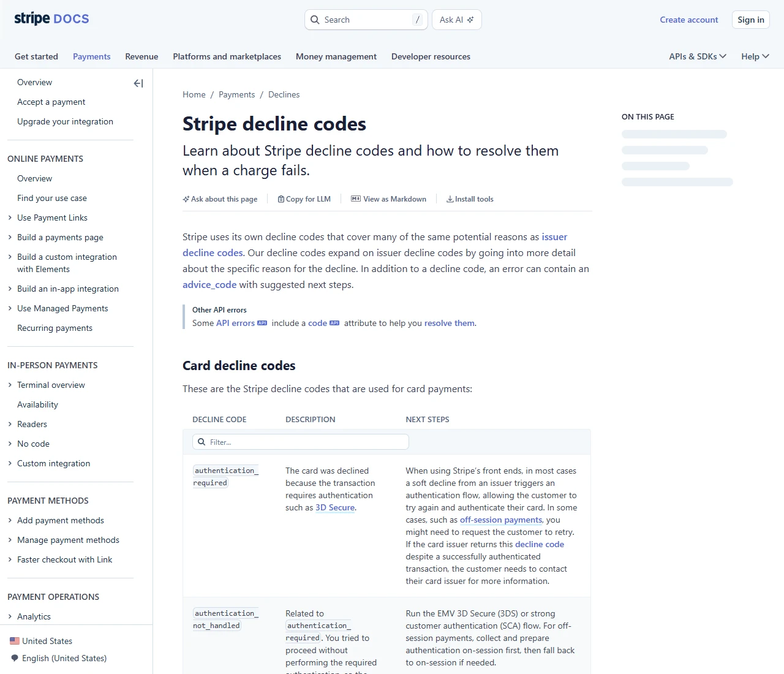The image size is (784, 674).
Task: Switch to the Revenue tab
Action: point(141,56)
